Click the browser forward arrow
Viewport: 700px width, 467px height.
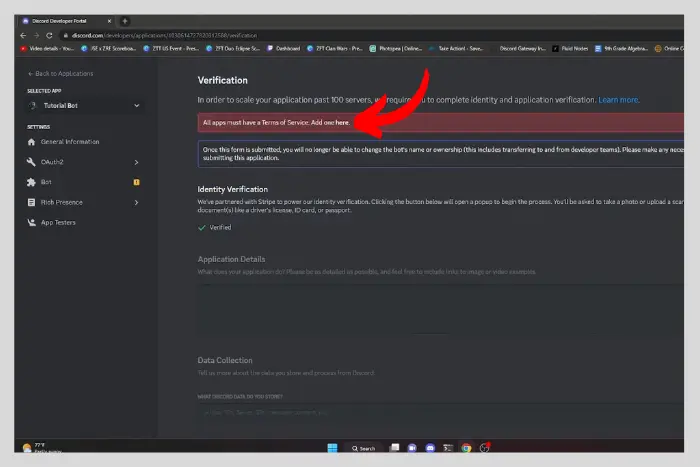(x=37, y=35)
